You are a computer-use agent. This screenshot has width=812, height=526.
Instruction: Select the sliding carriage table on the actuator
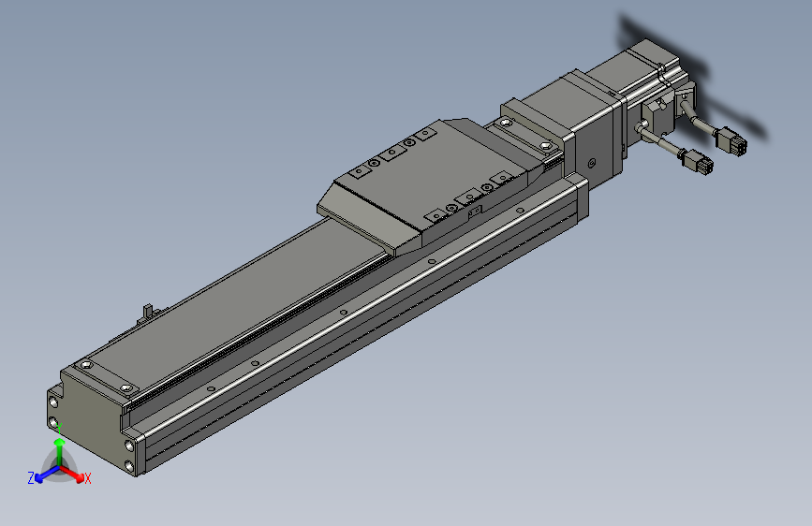(x=430, y=182)
